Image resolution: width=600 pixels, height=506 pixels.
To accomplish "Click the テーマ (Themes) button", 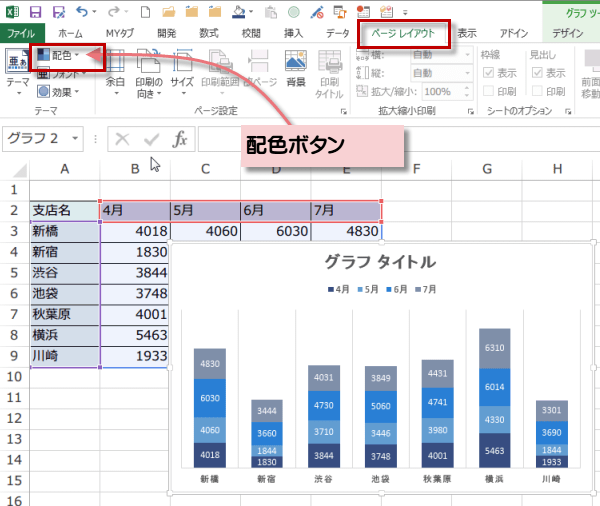I will [x=17, y=68].
